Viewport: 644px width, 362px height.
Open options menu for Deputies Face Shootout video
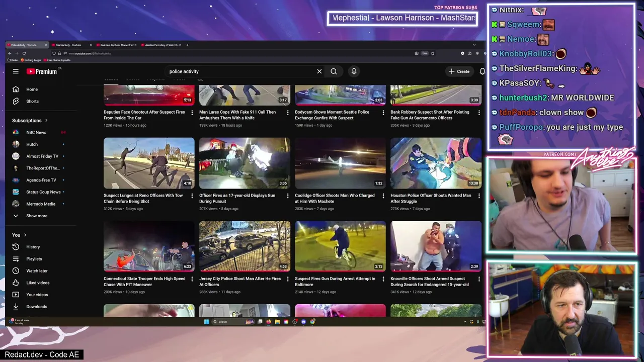click(x=192, y=113)
